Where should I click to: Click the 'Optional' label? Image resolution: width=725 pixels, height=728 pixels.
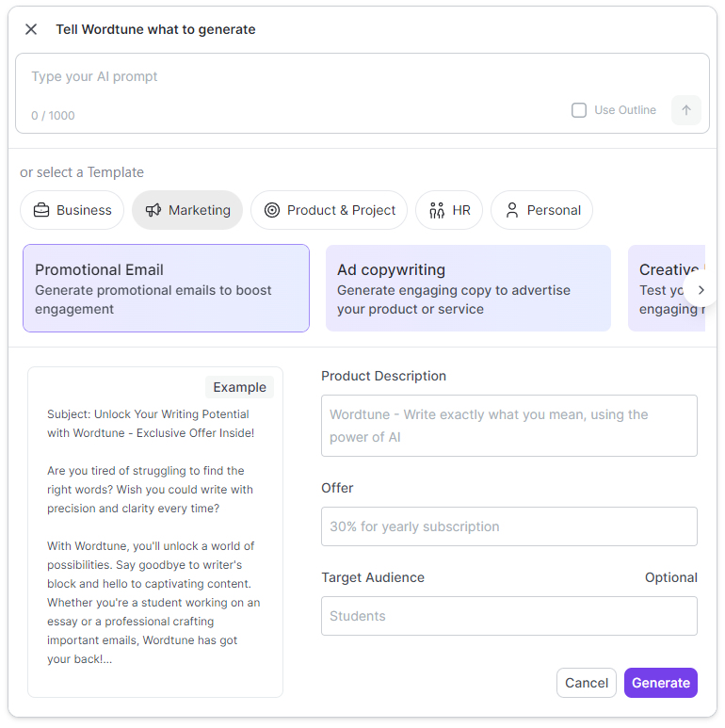(x=671, y=577)
